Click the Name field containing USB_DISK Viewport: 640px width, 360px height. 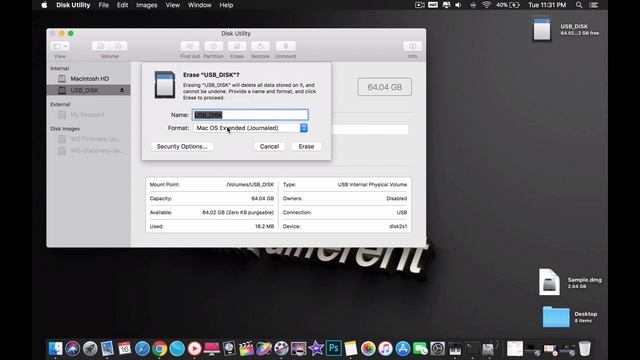pyautogui.click(x=250, y=115)
